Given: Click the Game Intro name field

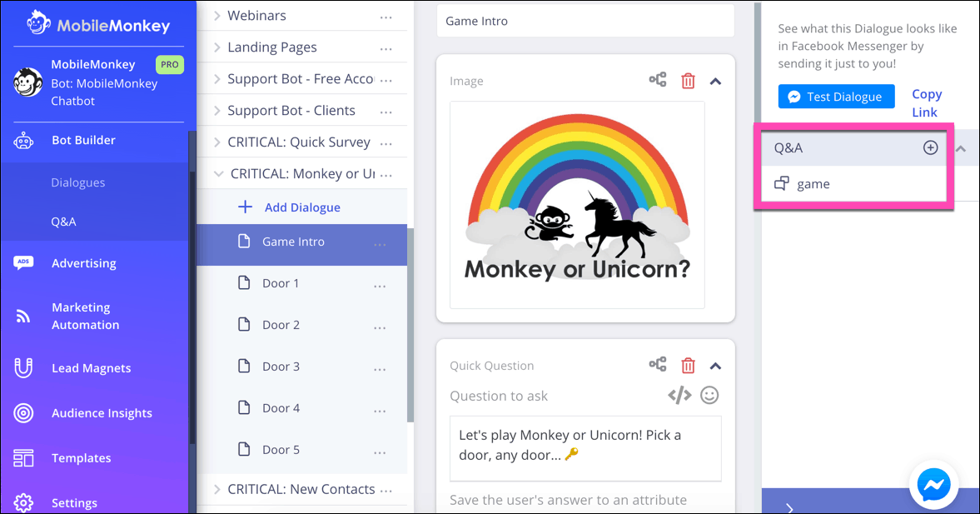Looking at the screenshot, I should point(585,21).
